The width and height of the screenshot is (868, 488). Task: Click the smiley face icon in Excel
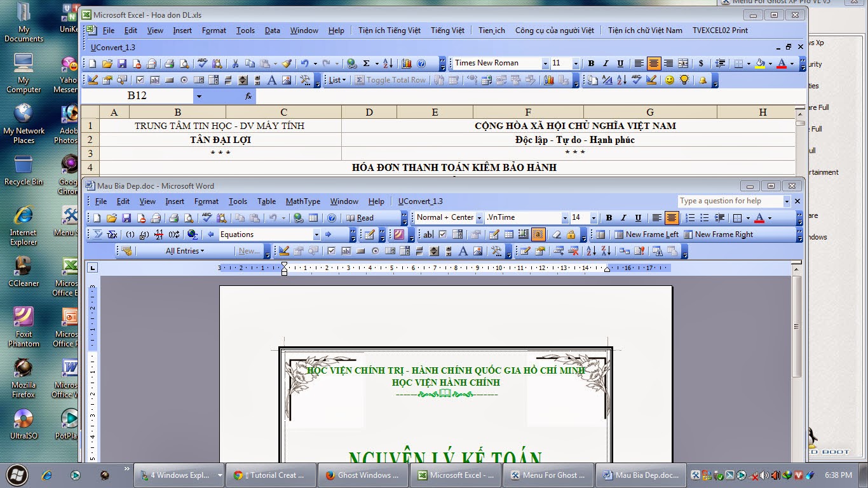669,80
